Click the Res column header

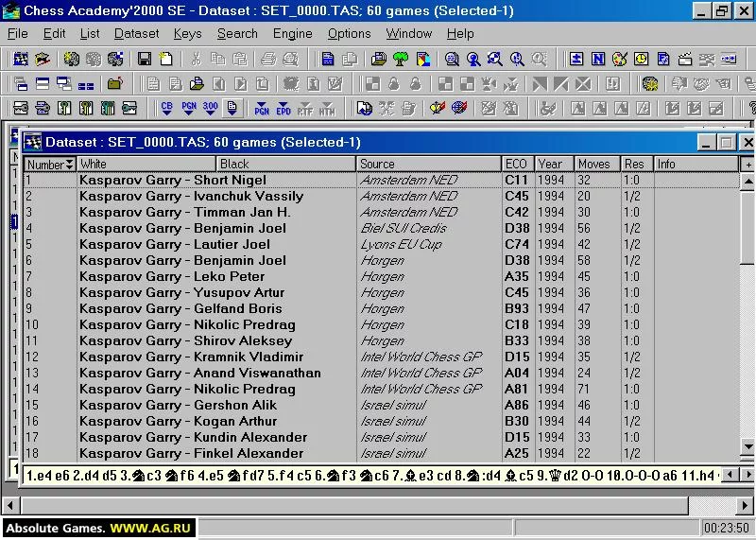pyautogui.click(x=637, y=164)
